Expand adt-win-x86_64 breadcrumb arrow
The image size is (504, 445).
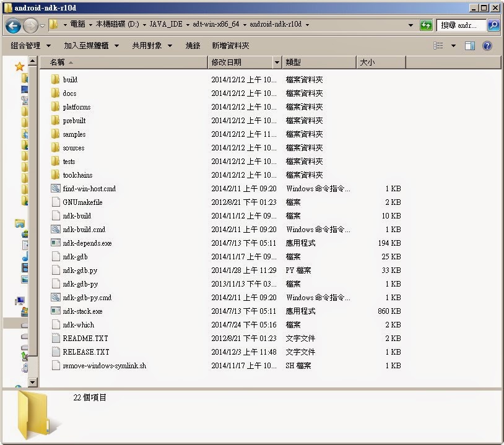click(x=245, y=25)
